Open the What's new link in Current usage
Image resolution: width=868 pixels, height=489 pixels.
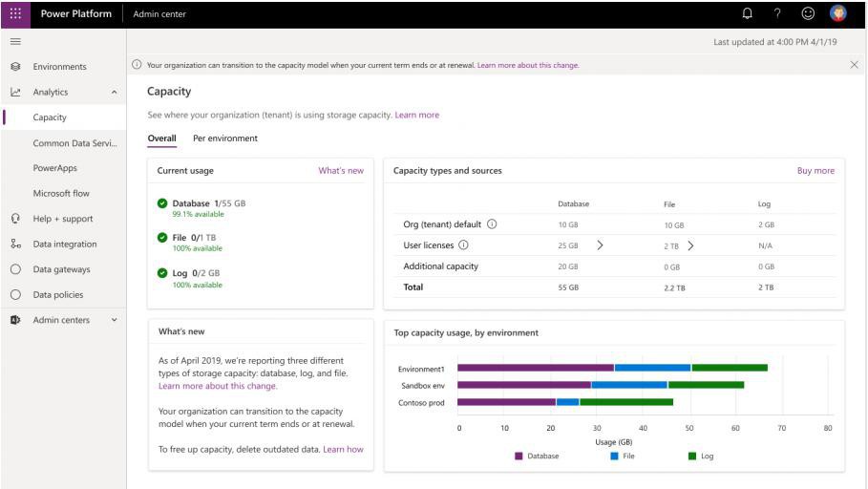(x=341, y=171)
